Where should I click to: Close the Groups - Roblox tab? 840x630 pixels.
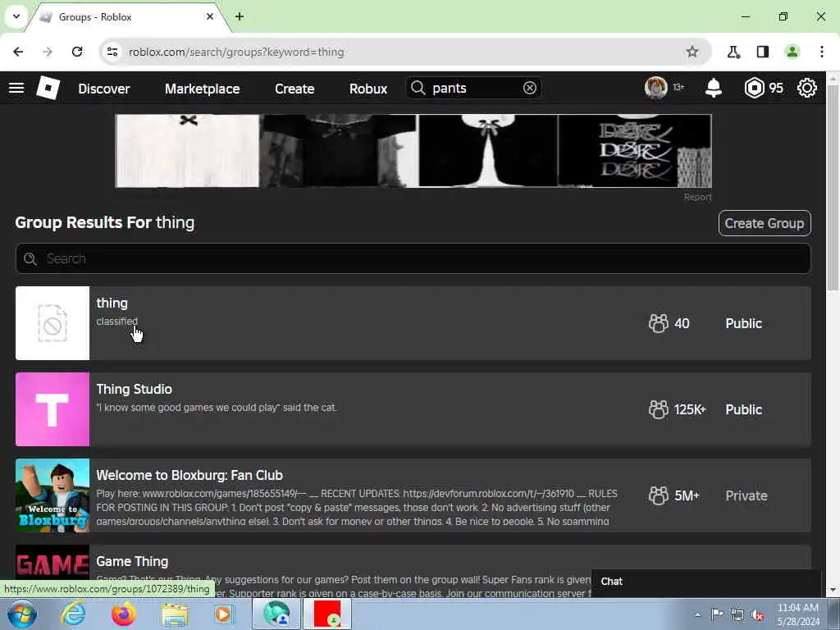(x=210, y=16)
